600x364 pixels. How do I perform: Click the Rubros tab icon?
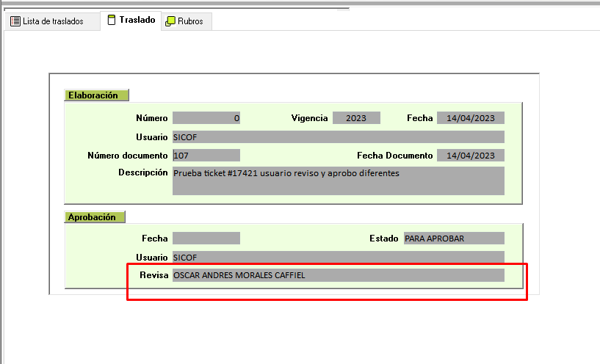point(170,21)
